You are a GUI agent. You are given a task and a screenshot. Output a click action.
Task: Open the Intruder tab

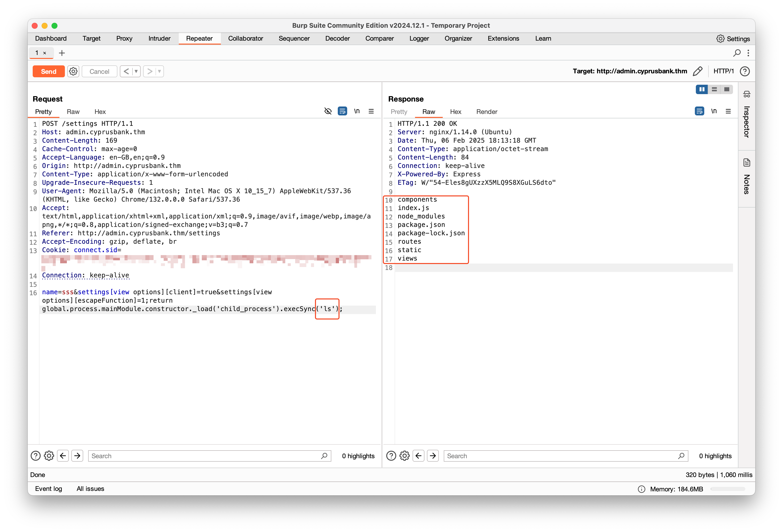point(159,38)
